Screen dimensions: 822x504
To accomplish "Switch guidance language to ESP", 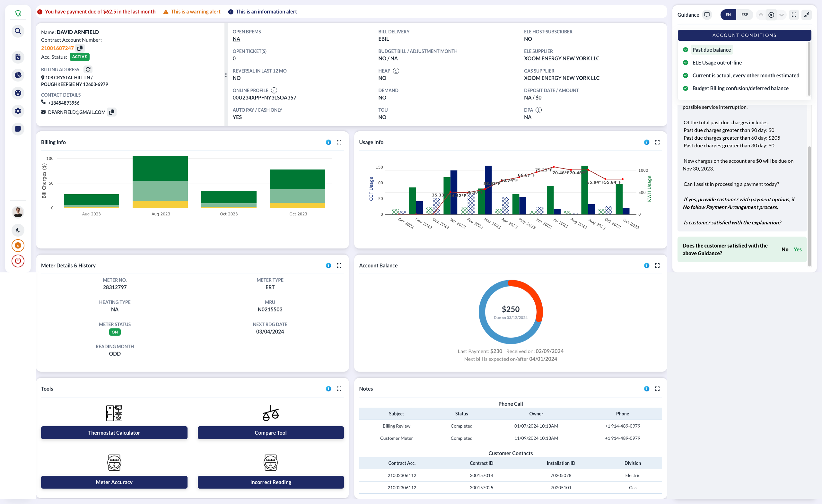I will pyautogui.click(x=744, y=15).
